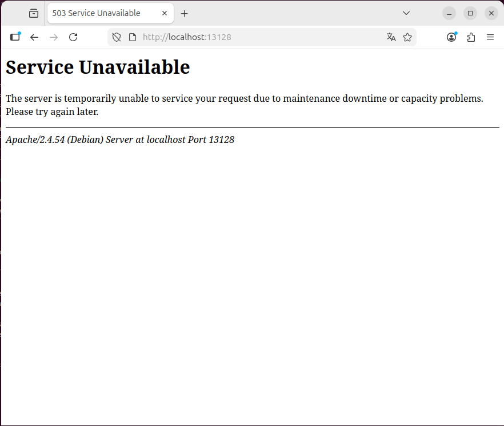The height and width of the screenshot is (426, 504).
Task: Open a new tab
Action: (184, 14)
